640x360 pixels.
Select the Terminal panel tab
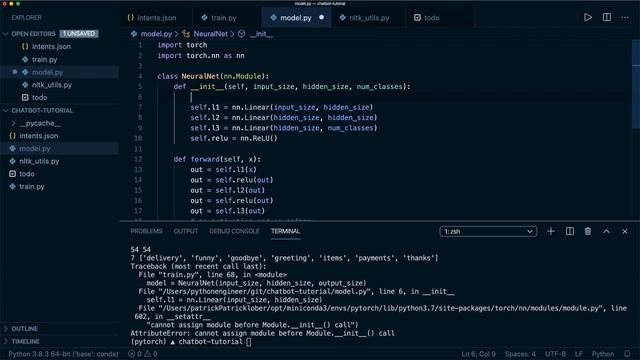coord(285,231)
